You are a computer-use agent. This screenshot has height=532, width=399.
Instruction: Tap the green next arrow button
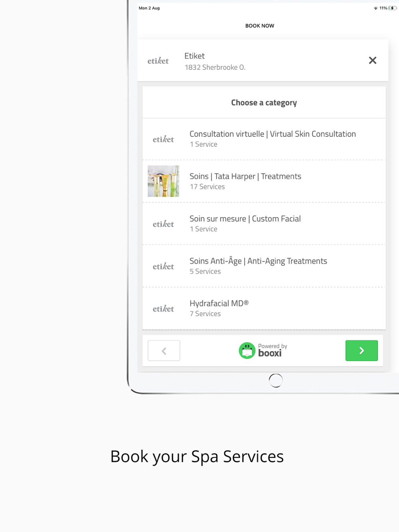361,351
